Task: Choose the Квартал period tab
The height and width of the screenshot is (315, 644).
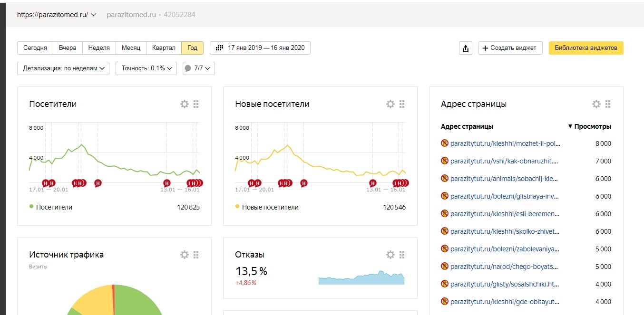Action: pos(164,48)
